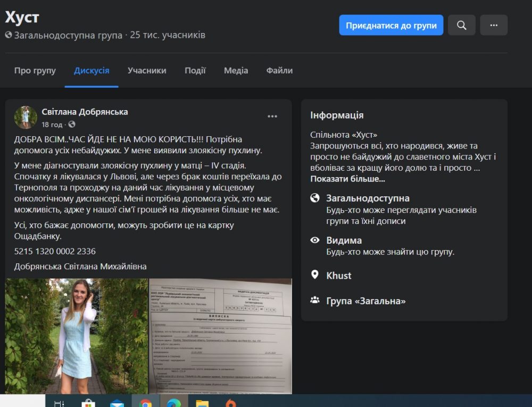
Task: Click the search magnifier icon in group header
Action: [x=461, y=25]
